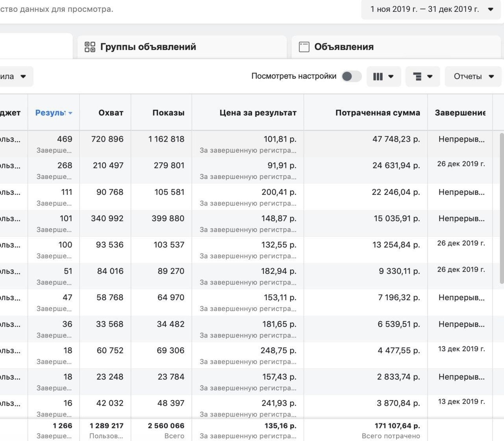The image size is (504, 441).
Task: Click the amount spent 6 539,51 р.
Action: [x=399, y=324]
